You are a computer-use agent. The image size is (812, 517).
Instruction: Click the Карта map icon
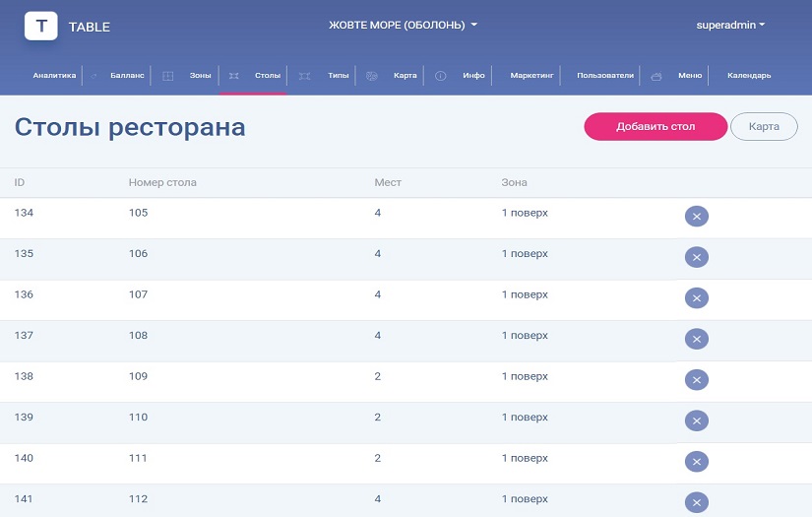click(x=371, y=76)
